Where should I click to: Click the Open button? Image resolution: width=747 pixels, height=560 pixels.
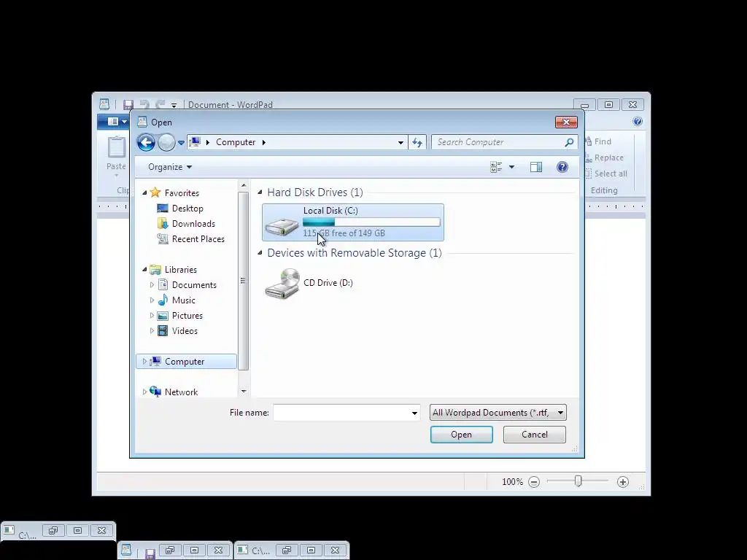(x=461, y=435)
